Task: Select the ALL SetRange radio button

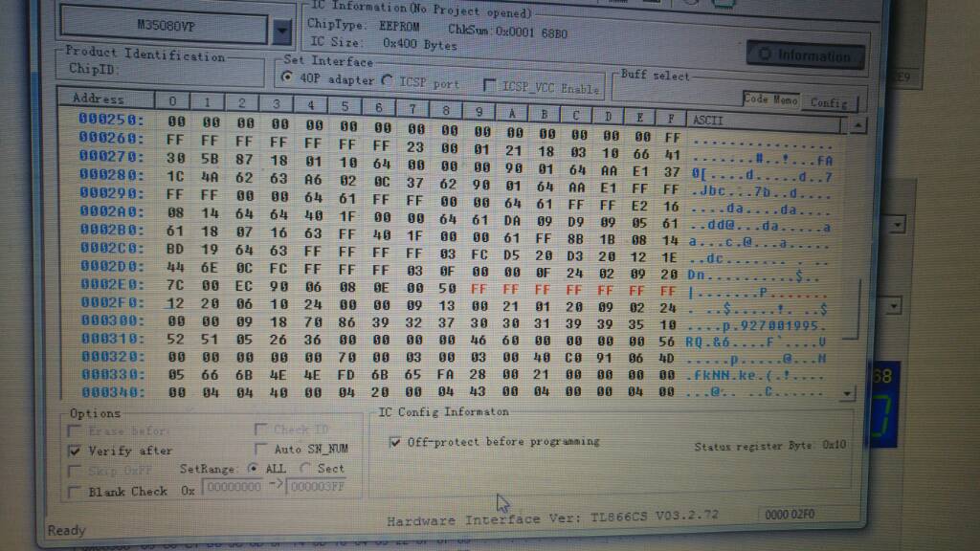Action: (253, 469)
